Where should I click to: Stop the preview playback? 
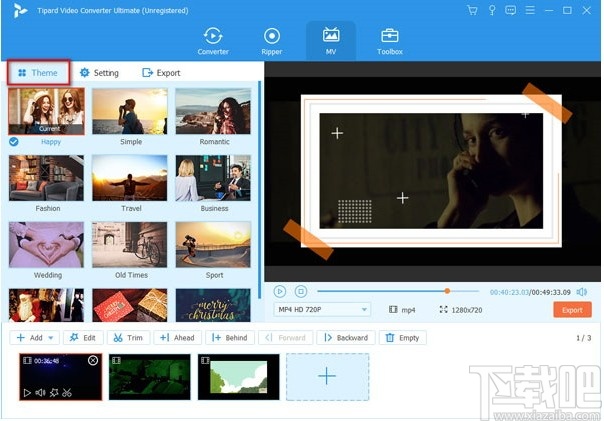pyautogui.click(x=301, y=292)
